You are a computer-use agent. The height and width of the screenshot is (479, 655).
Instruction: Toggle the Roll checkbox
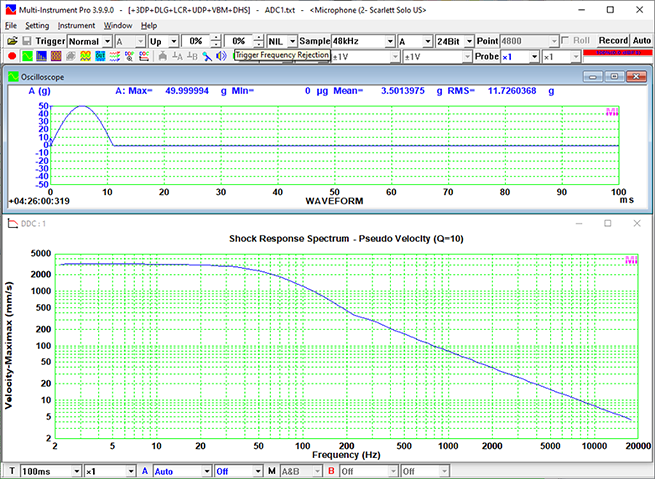click(x=567, y=40)
